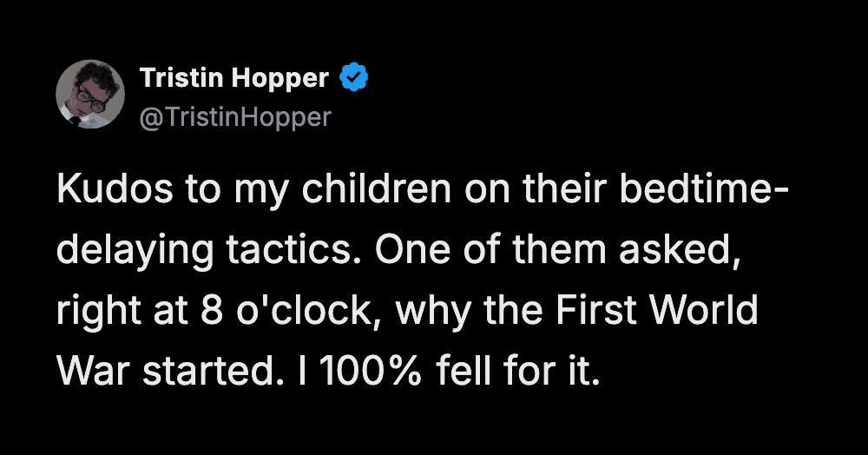The width and height of the screenshot is (868, 455).
Task: Open the @TristinHopper handle link
Action: click(235, 116)
